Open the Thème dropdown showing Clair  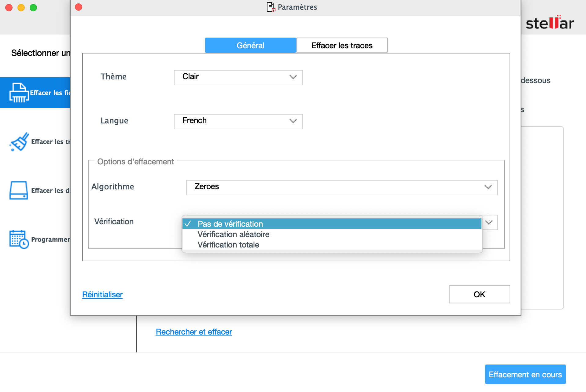(238, 77)
